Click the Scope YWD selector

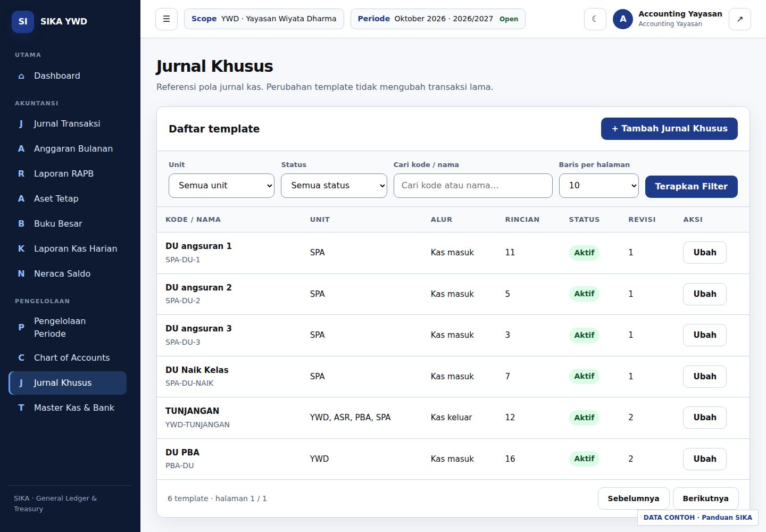pyautogui.click(x=264, y=19)
